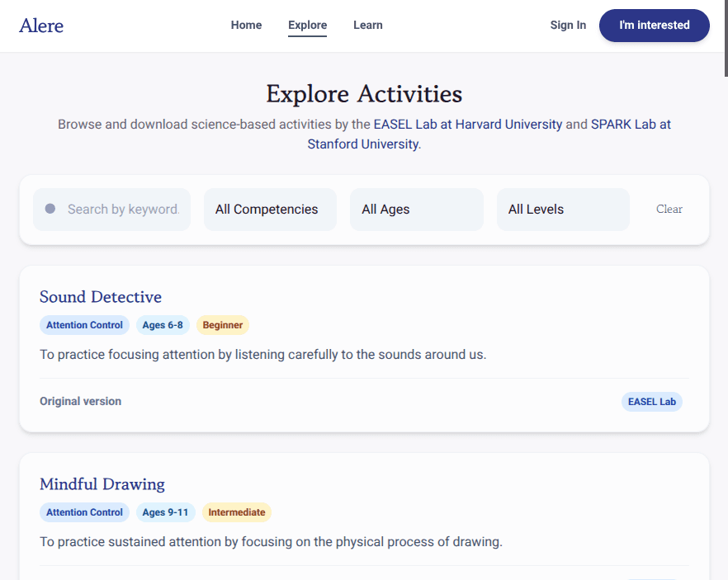Viewport: 728px width, 580px height.
Task: Click the Sign In link
Action: [x=568, y=25]
